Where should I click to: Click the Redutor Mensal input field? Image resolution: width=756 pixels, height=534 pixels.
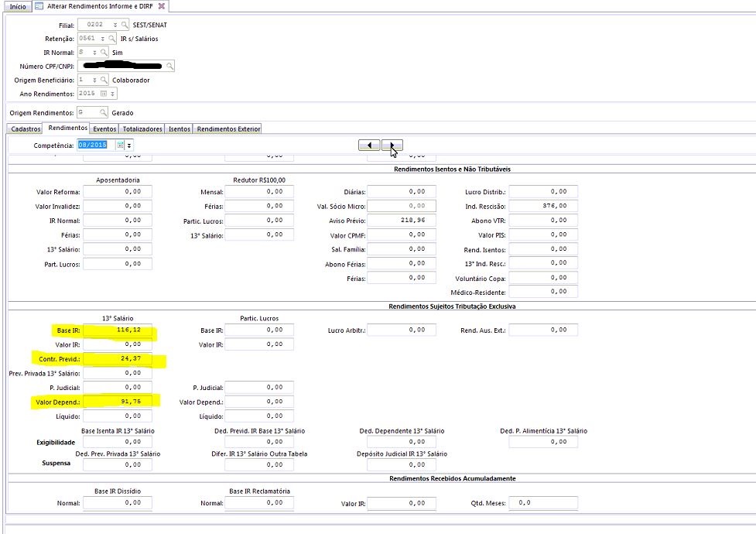(x=259, y=191)
